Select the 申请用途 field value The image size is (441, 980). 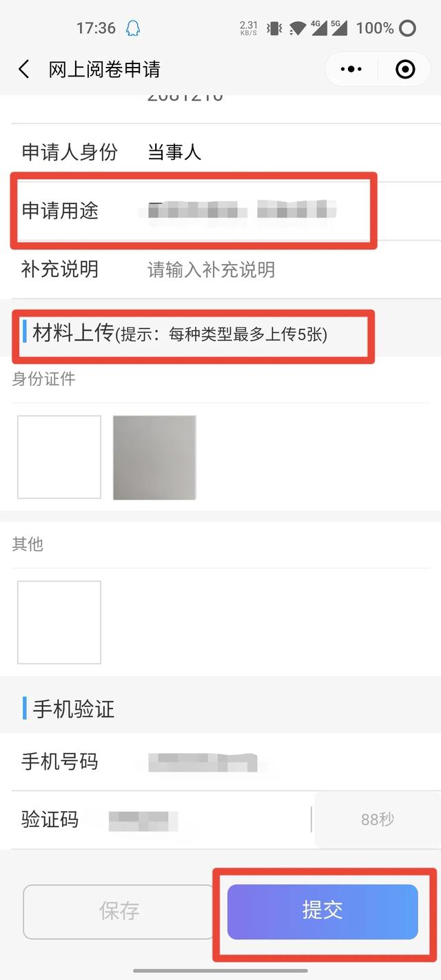pos(242,210)
